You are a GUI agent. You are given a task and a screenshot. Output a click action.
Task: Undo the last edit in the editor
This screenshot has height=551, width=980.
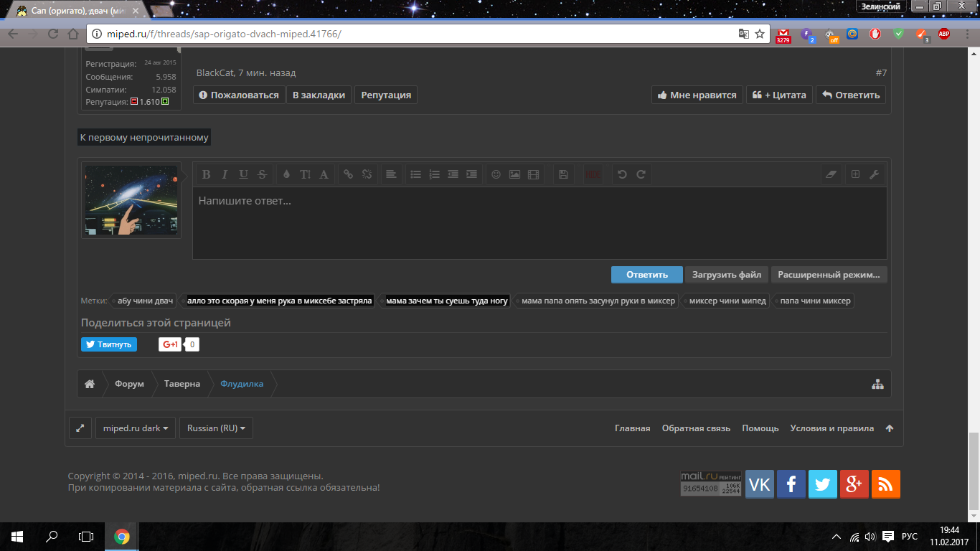click(x=622, y=174)
